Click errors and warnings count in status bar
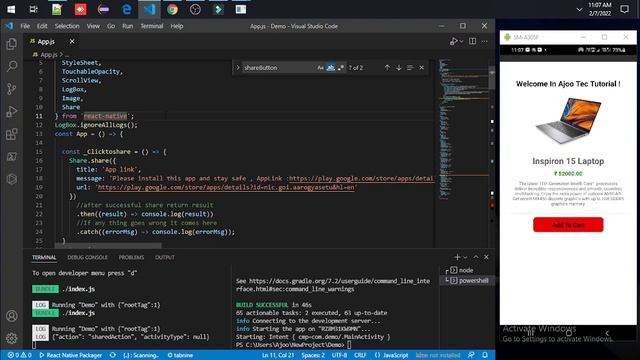The height and width of the screenshot is (360, 640). (19, 355)
